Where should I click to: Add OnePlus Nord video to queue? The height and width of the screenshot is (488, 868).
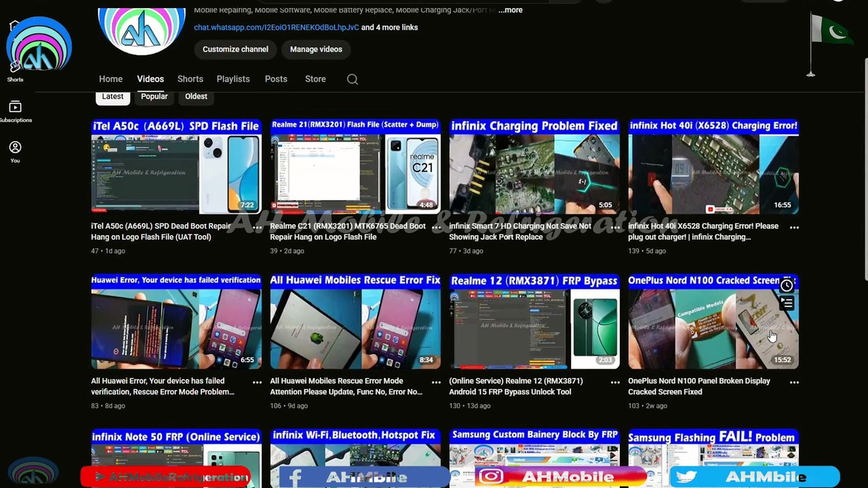787,304
